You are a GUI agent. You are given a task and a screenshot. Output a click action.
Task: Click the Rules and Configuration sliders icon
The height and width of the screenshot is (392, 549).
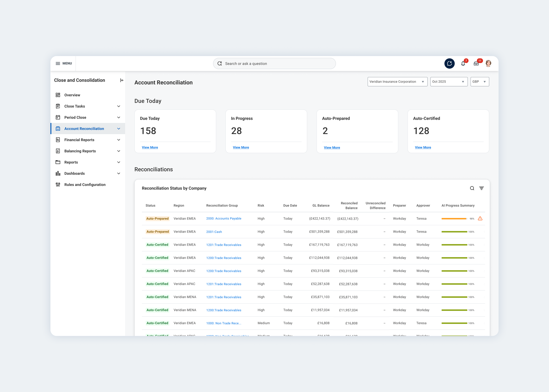click(x=58, y=185)
